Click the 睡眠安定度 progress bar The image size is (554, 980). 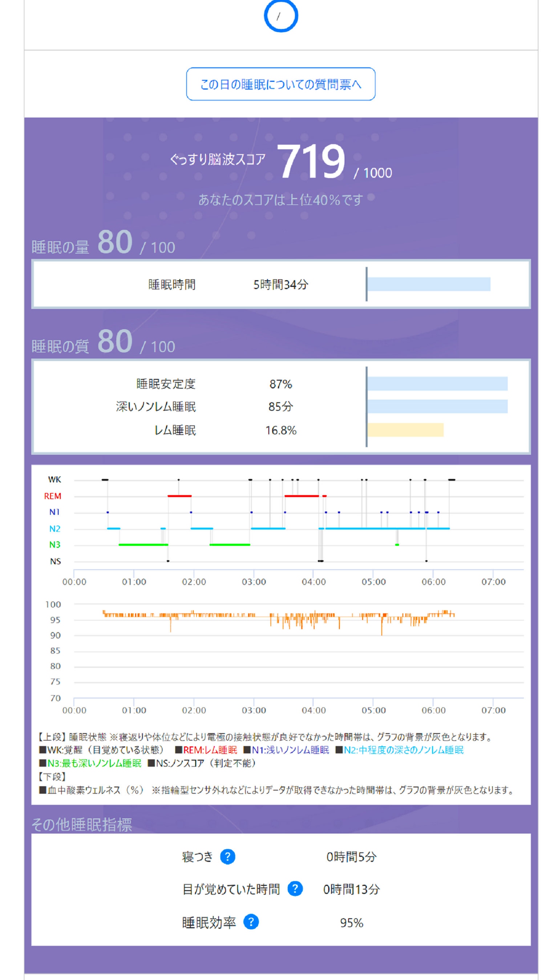(437, 384)
